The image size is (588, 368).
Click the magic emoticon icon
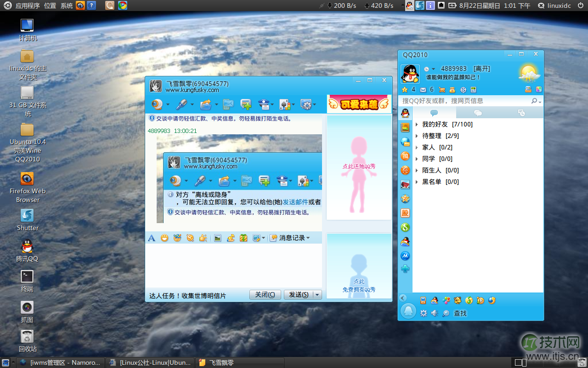177,238
